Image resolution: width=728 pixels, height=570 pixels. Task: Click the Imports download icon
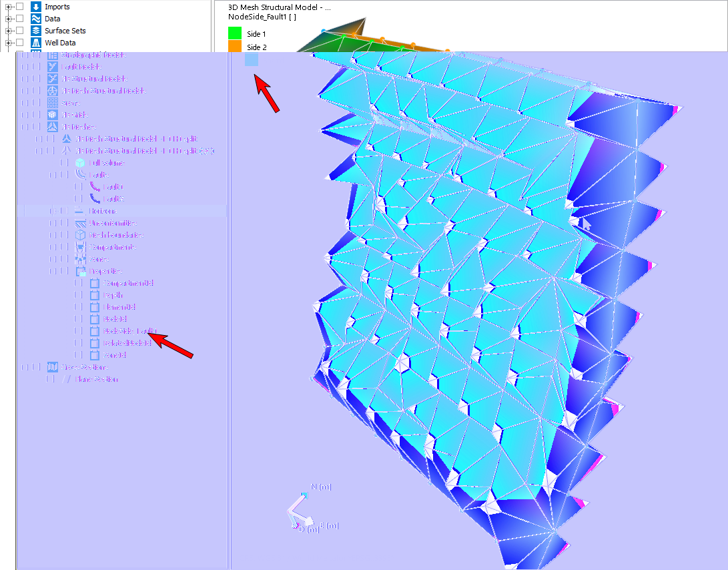click(x=36, y=7)
